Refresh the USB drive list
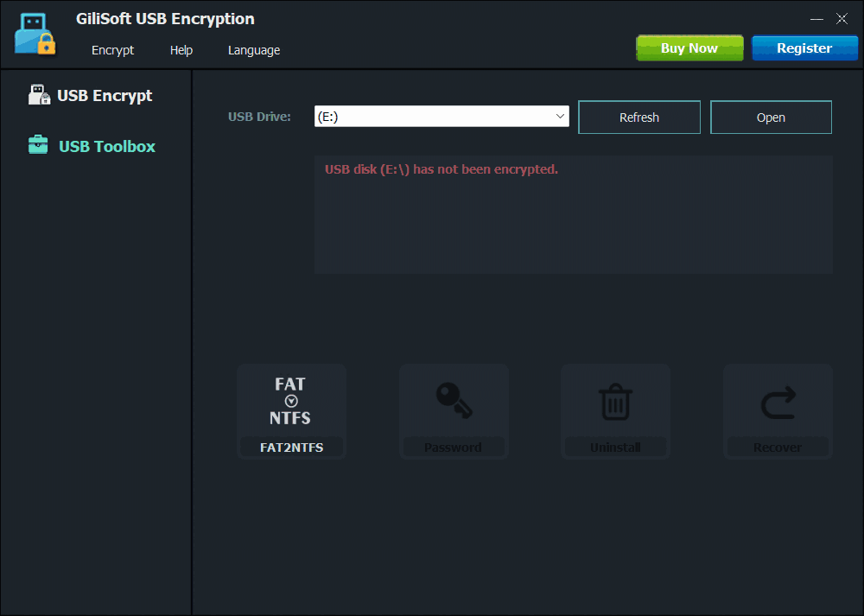The width and height of the screenshot is (864, 616). click(639, 117)
